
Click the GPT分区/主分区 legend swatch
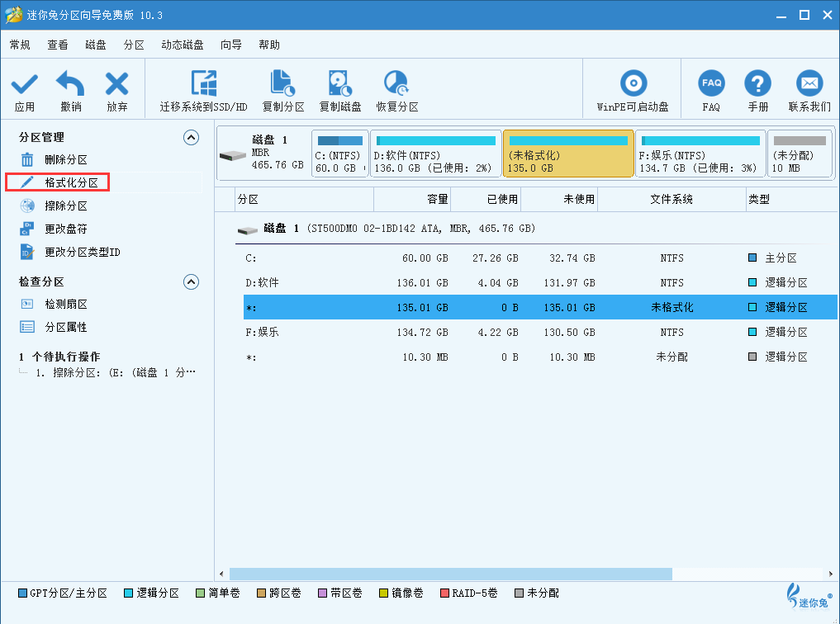click(22, 593)
